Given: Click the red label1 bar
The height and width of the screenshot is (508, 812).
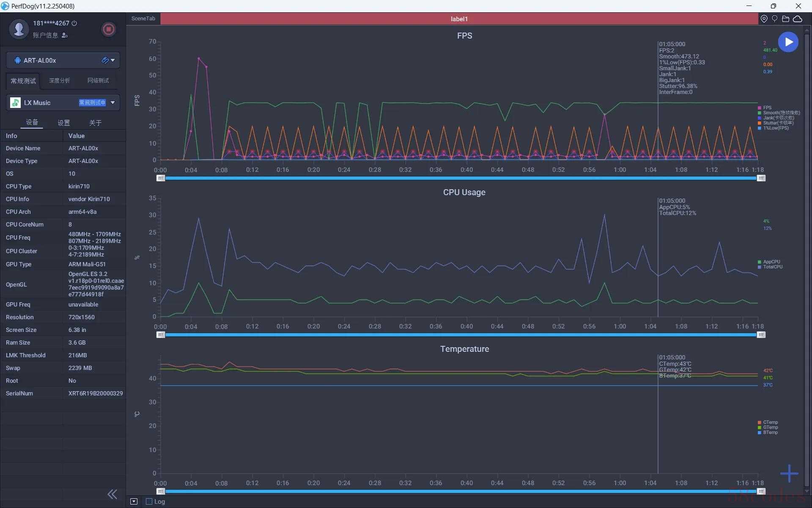Looking at the screenshot, I should pyautogui.click(x=459, y=19).
